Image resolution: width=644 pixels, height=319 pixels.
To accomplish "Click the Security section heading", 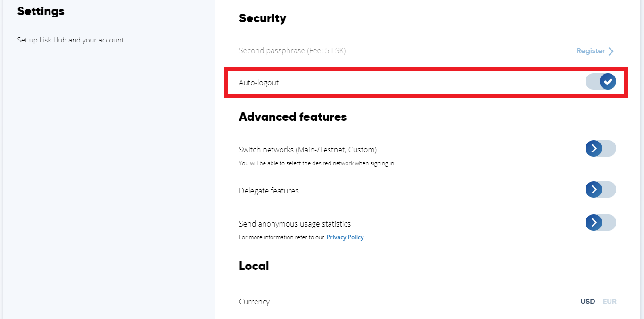I will tap(262, 18).
